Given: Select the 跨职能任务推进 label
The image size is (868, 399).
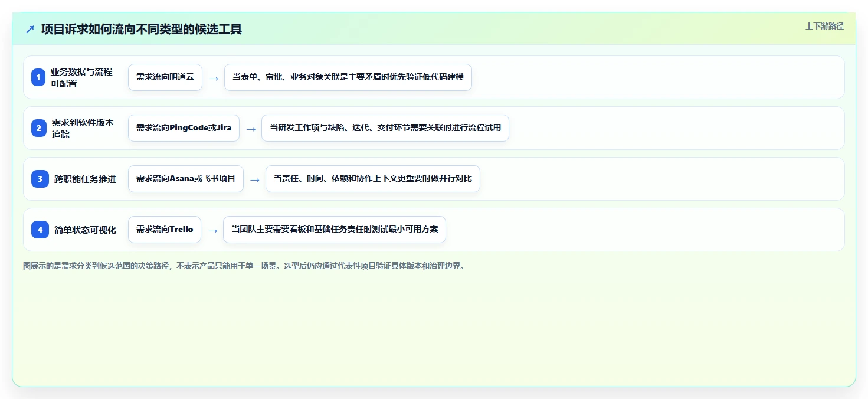Looking at the screenshot, I should point(85,179).
